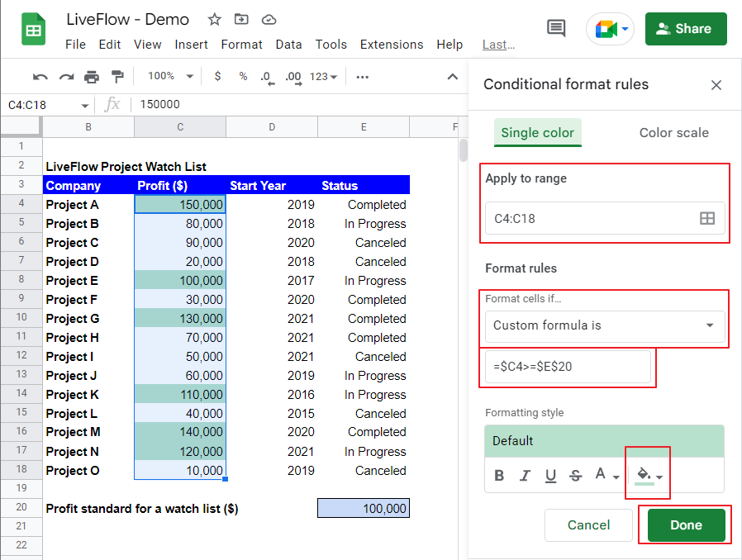Click the Cancel button
Viewport: 742px width, 560px height.
tap(588, 525)
